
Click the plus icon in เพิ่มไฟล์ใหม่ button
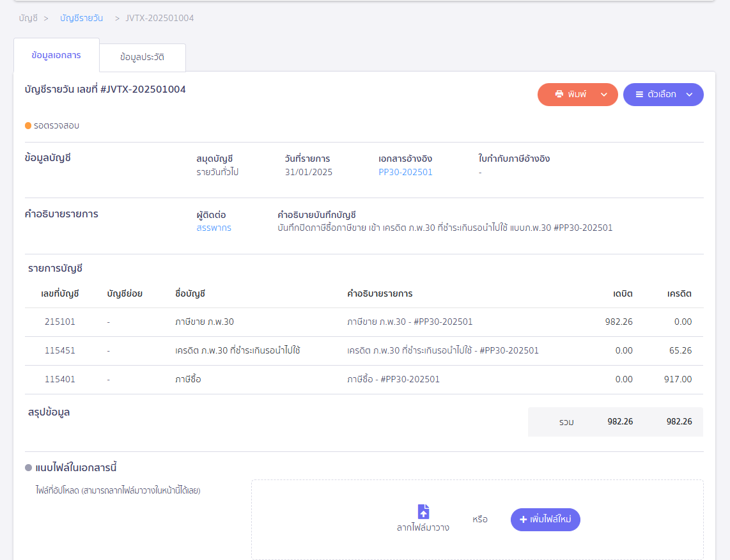523,520
